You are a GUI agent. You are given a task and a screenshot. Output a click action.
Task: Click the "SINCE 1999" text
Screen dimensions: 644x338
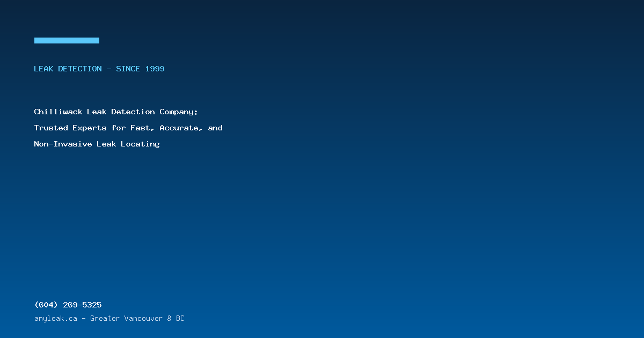point(141,69)
